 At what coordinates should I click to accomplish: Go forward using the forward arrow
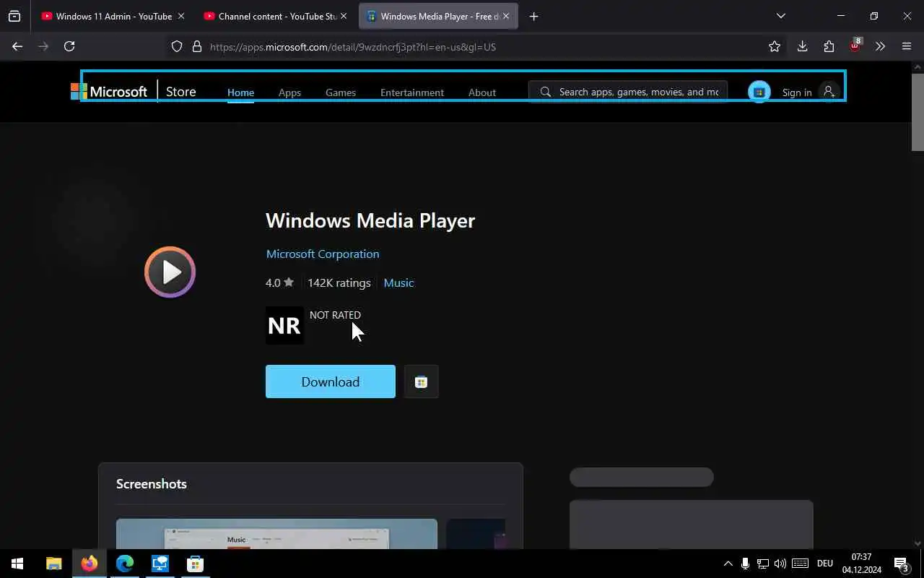[43, 46]
